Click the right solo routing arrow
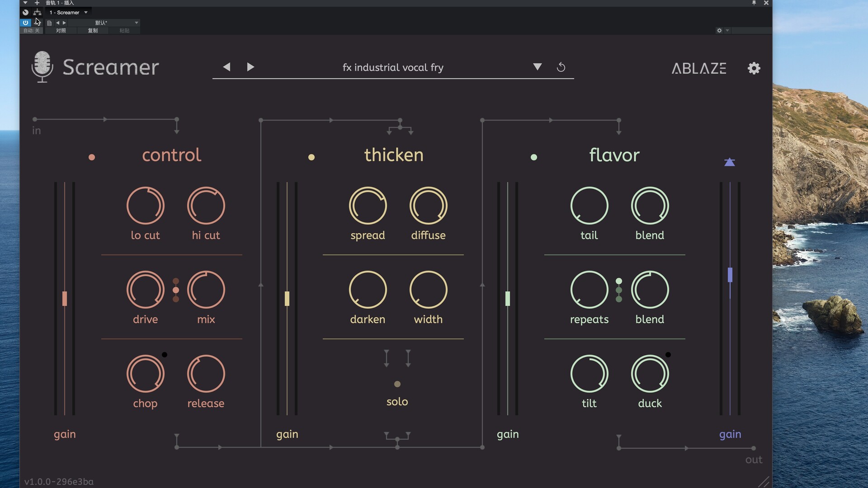 [408, 358]
